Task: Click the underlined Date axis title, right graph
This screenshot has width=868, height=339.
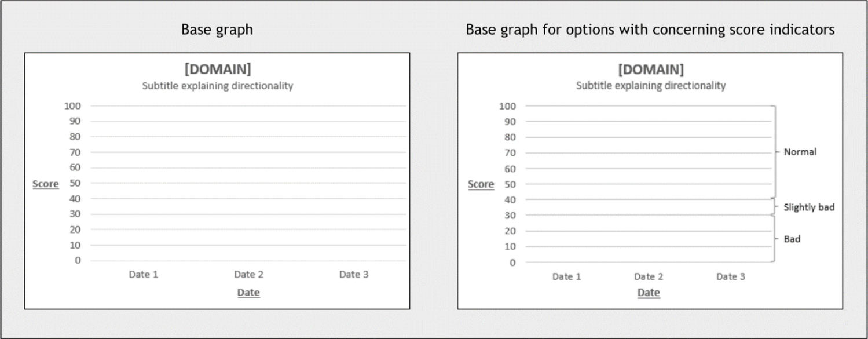Action: coord(649,293)
